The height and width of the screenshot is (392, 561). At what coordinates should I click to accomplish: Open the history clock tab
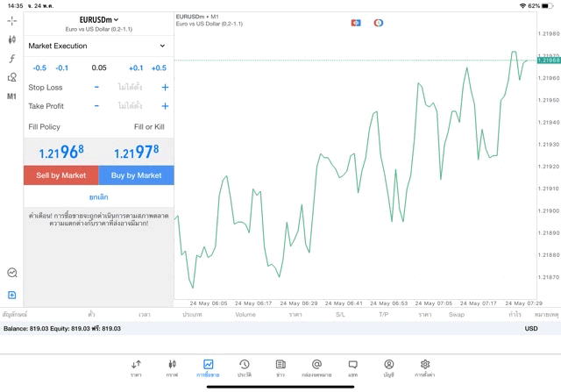click(x=245, y=368)
